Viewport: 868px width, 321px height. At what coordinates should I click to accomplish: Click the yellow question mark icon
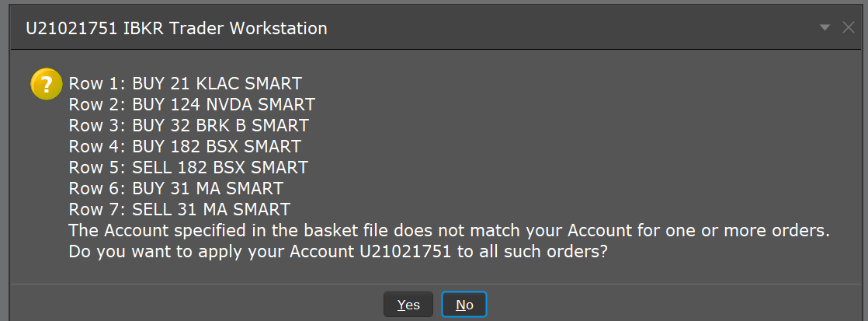tap(47, 84)
